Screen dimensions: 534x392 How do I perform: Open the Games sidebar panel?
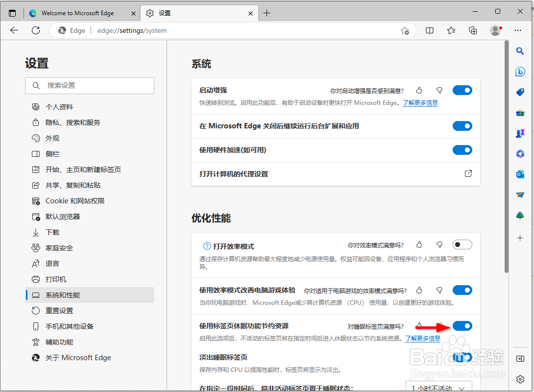pos(520,133)
